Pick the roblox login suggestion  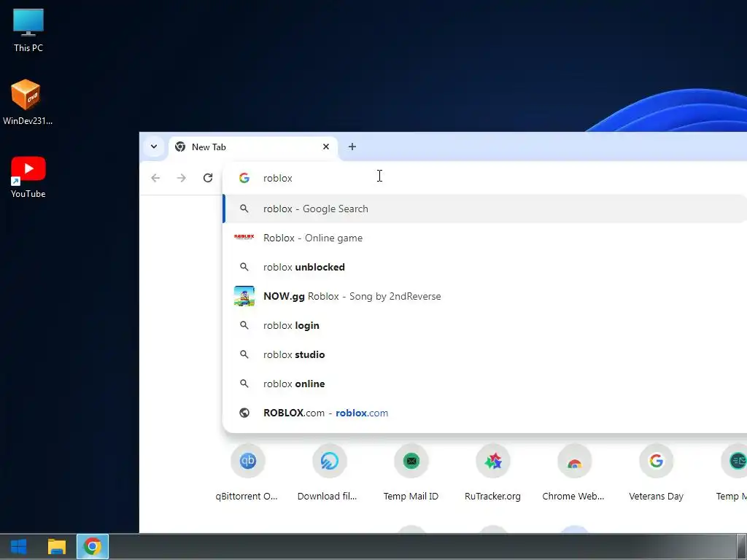pos(485,326)
